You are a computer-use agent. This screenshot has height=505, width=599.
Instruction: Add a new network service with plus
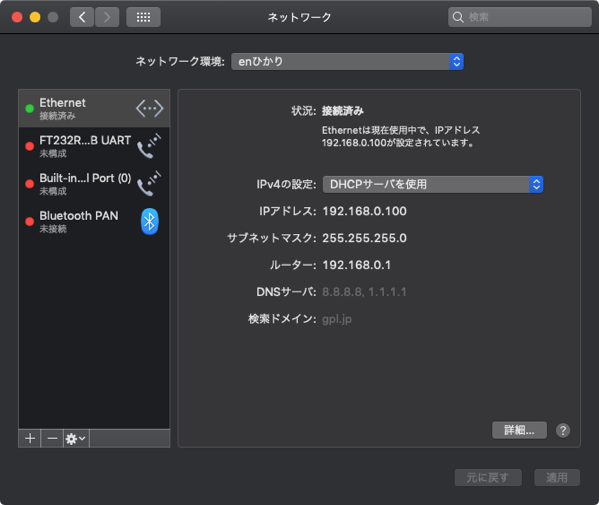pyautogui.click(x=30, y=438)
